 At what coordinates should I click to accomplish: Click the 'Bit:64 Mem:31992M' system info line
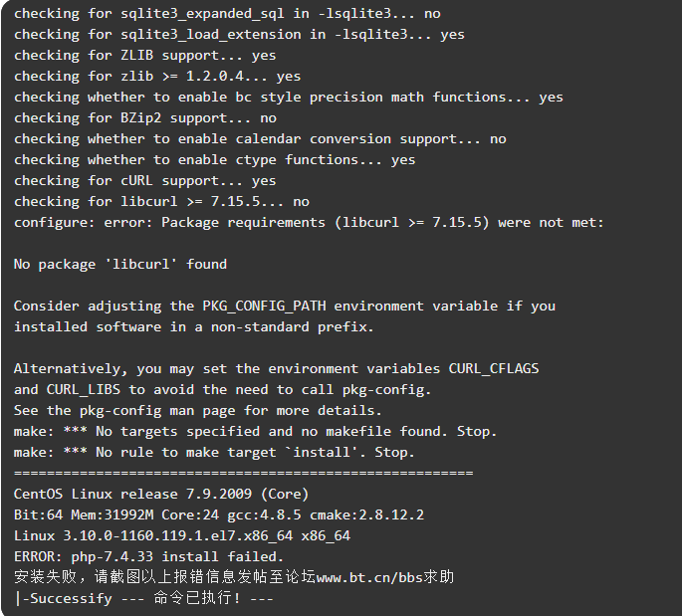(219, 514)
